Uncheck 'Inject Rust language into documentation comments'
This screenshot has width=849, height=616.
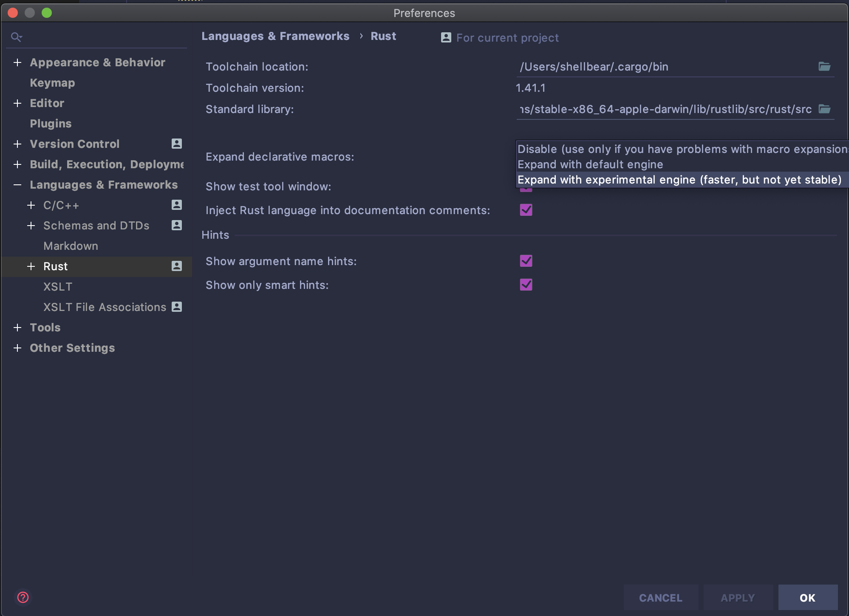point(526,210)
